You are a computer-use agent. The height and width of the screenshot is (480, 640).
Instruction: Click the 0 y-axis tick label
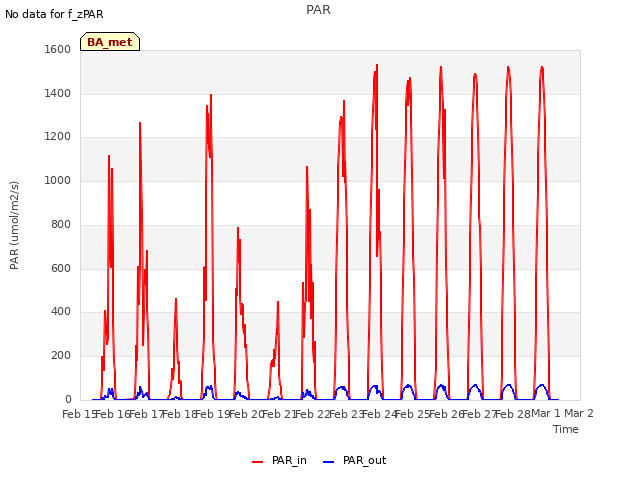(x=68, y=399)
